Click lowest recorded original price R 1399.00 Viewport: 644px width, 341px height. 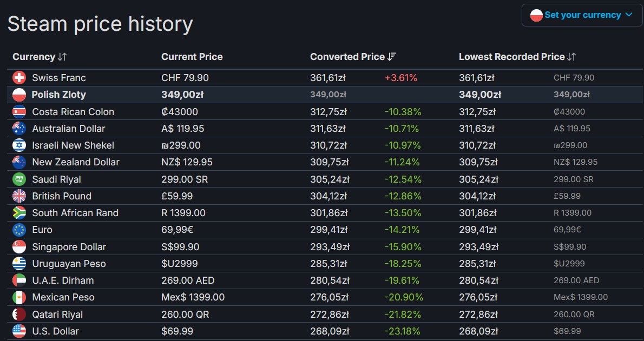[x=573, y=213]
